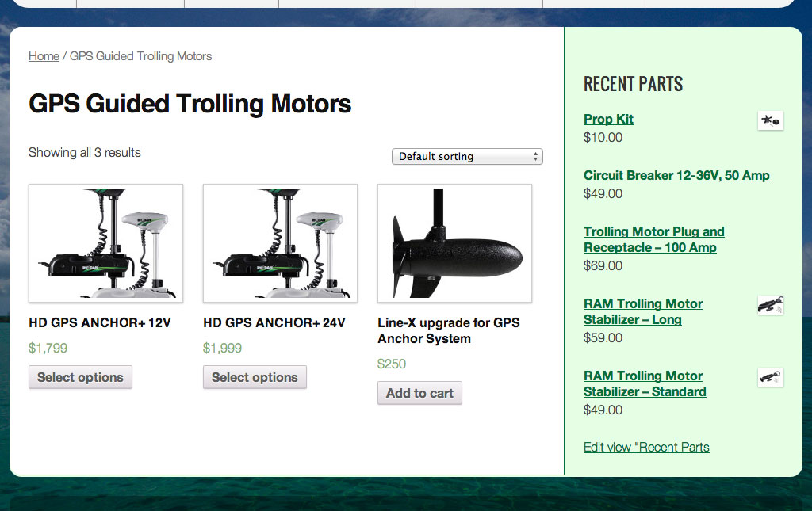The width and height of the screenshot is (812, 511).
Task: Open the Default sorting dropdown
Action: point(467,156)
